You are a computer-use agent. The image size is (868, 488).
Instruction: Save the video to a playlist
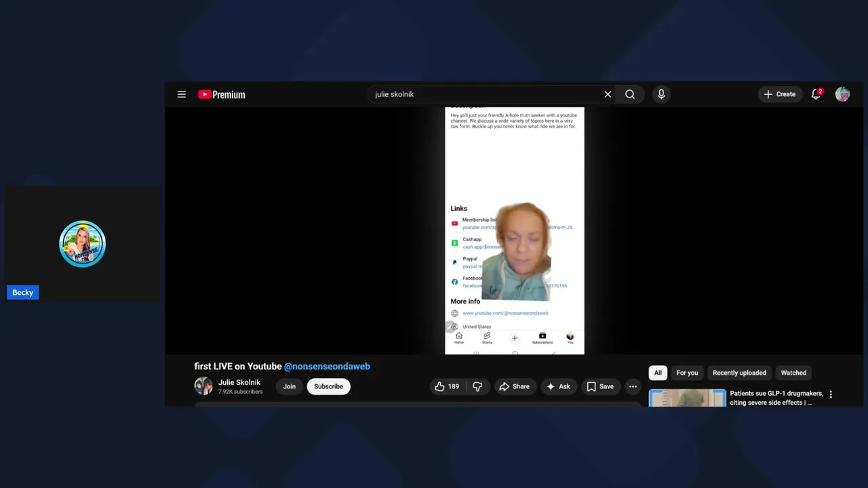point(600,386)
